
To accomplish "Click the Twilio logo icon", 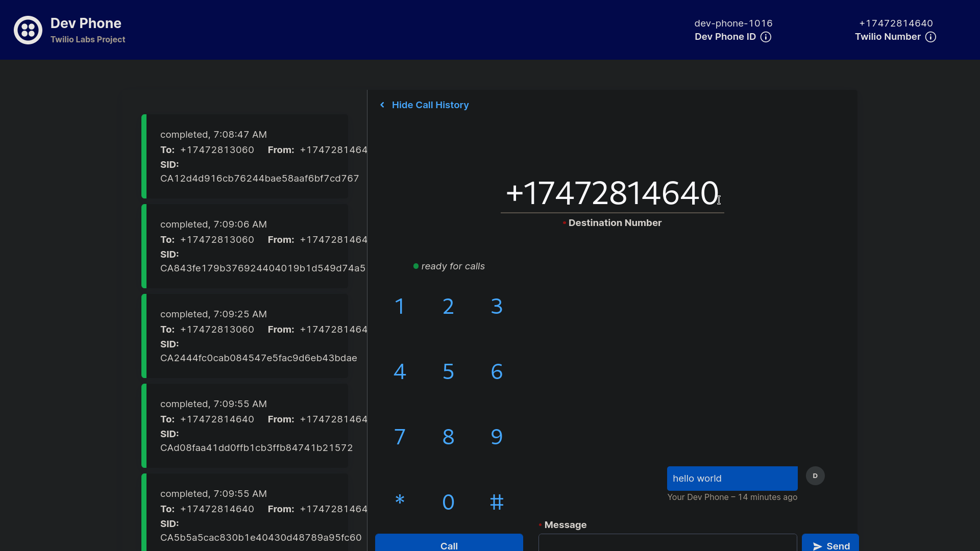I will tap(28, 30).
